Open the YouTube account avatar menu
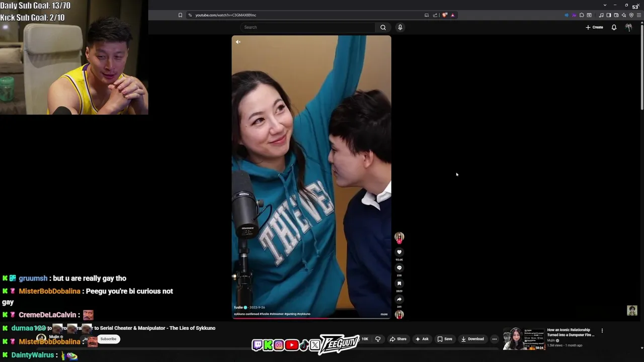Screen dimensions: 644x362 click(628, 27)
